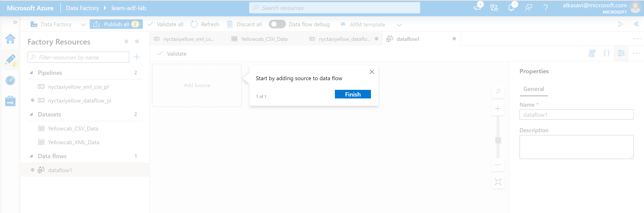Open the data flow script icon
644x213 pixels.
[x=592, y=53]
